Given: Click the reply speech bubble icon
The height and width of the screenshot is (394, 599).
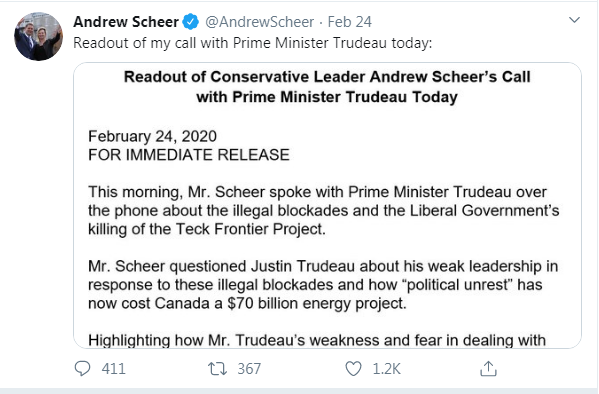Looking at the screenshot, I should (82, 369).
